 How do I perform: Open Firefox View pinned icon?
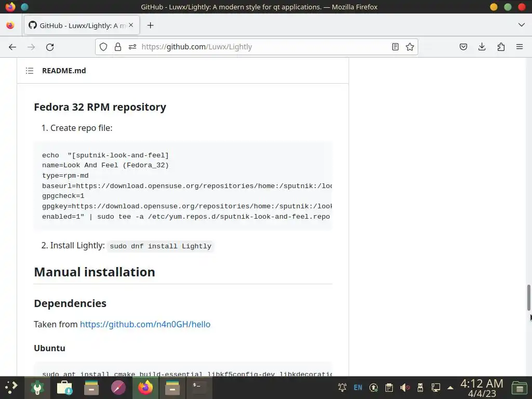(10, 25)
